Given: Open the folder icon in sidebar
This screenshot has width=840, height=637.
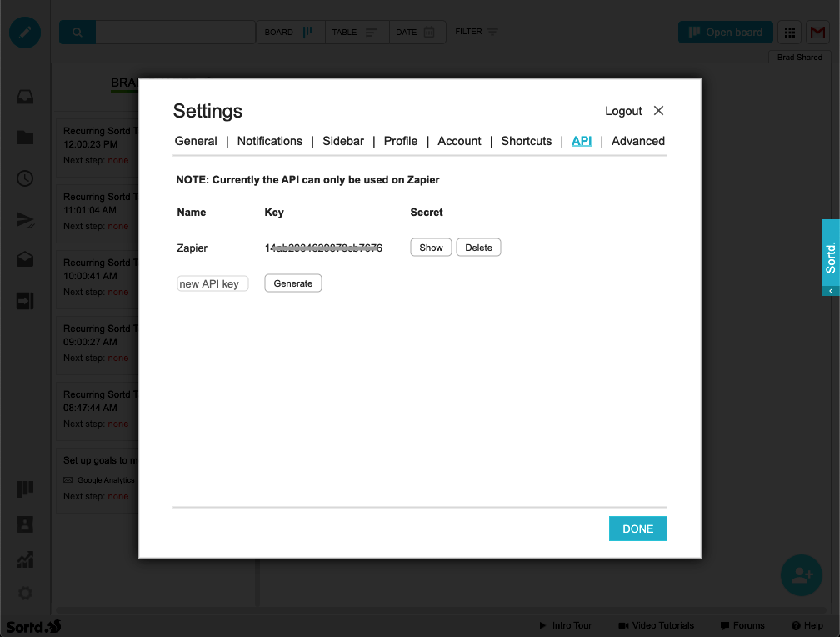Looking at the screenshot, I should [25, 138].
